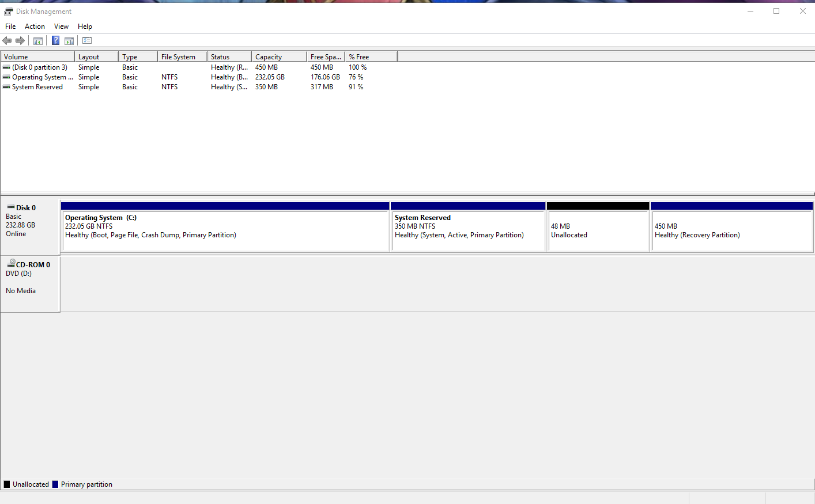Open the Help menu

coord(85,26)
